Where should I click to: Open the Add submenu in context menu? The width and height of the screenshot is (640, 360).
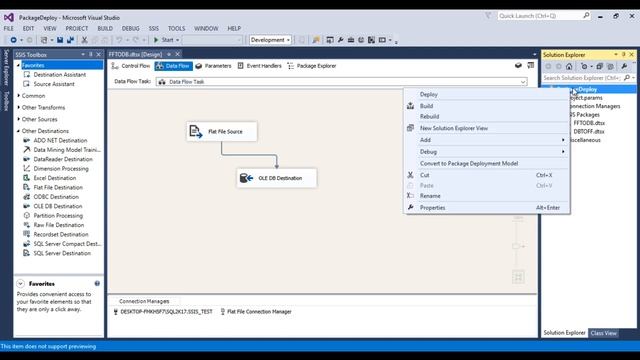pyautogui.click(x=487, y=140)
